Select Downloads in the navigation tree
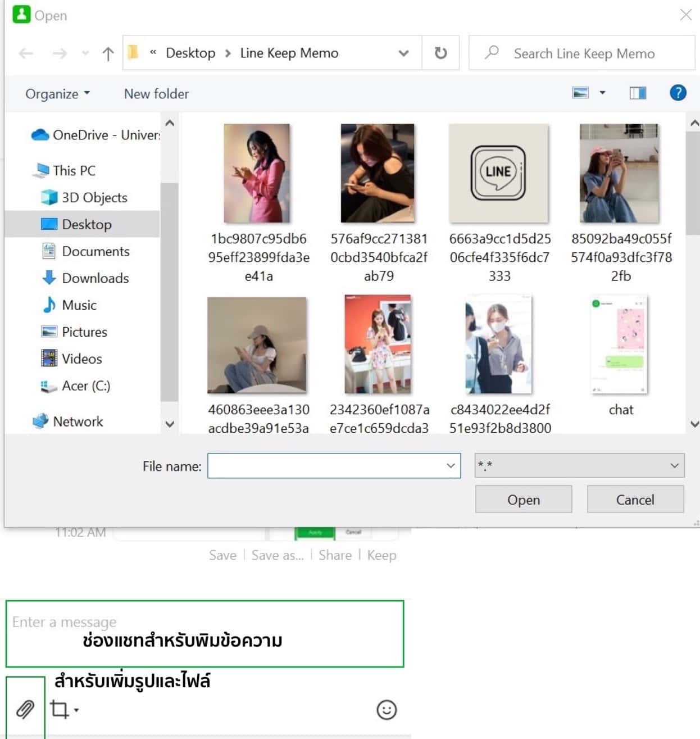The height and width of the screenshot is (739, 700). point(95,278)
